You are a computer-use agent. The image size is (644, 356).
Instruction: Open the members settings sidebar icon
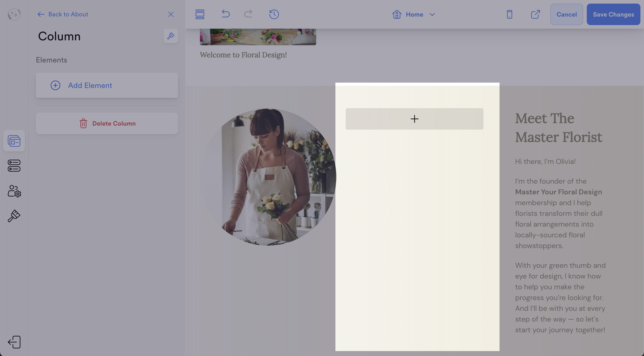click(x=14, y=191)
